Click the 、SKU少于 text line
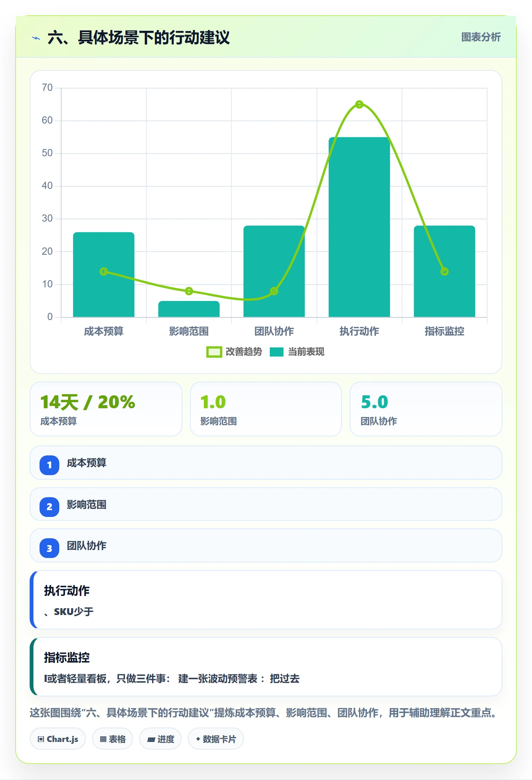532x780 pixels. coord(69,612)
